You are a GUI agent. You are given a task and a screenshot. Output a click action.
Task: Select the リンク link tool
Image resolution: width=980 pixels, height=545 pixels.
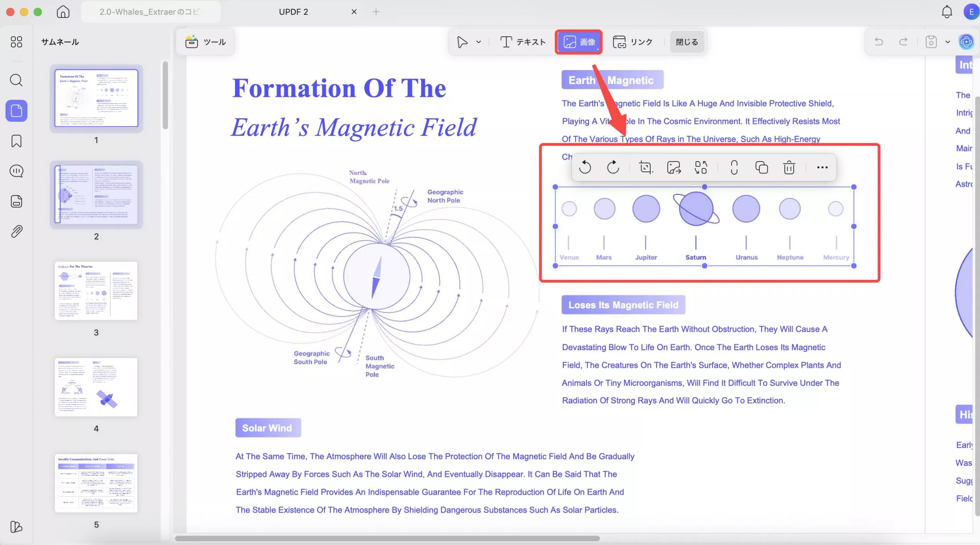coord(633,42)
